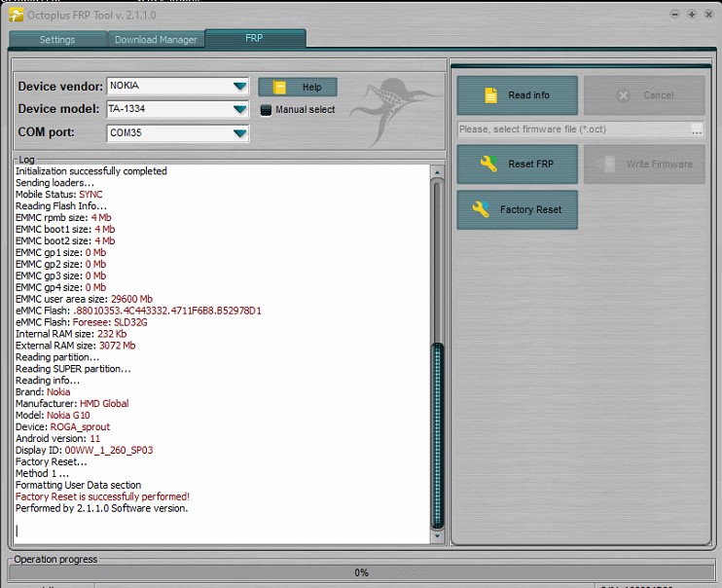
Task: Click the Write Firmware button
Action: [644, 165]
